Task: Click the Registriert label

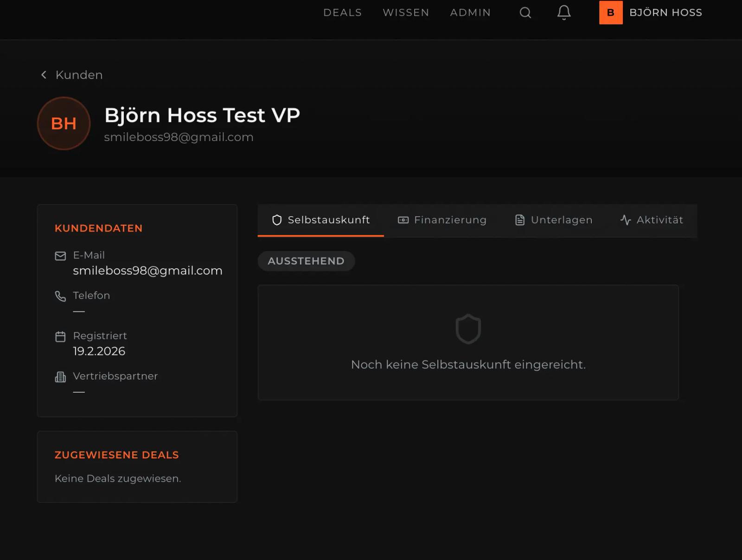Action: tap(100, 336)
